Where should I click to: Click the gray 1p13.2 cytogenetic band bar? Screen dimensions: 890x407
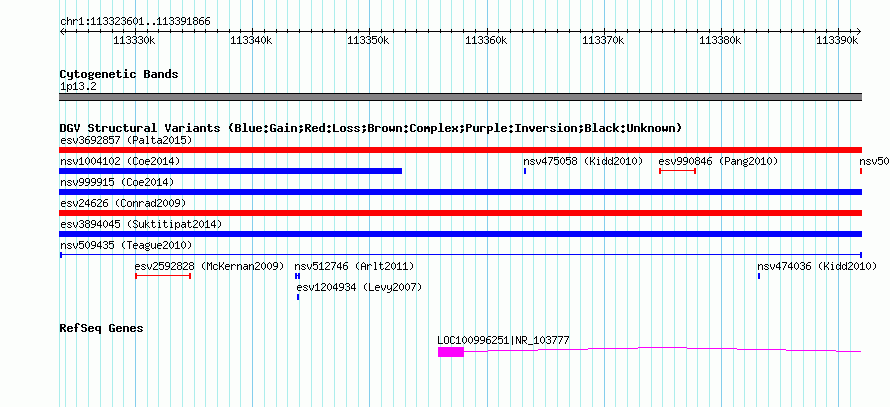tap(460, 97)
